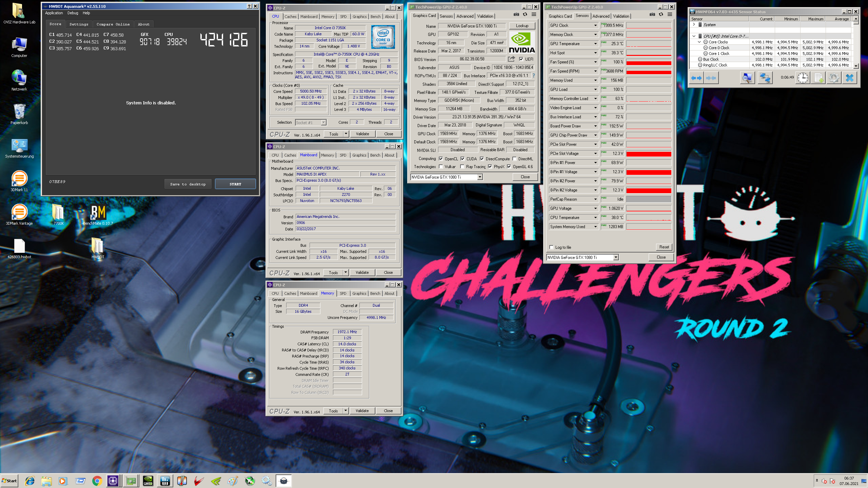Viewport: 868px width, 488px height.
Task: Click the PCIe Slot Voltage red graph bar
Action: point(649,154)
